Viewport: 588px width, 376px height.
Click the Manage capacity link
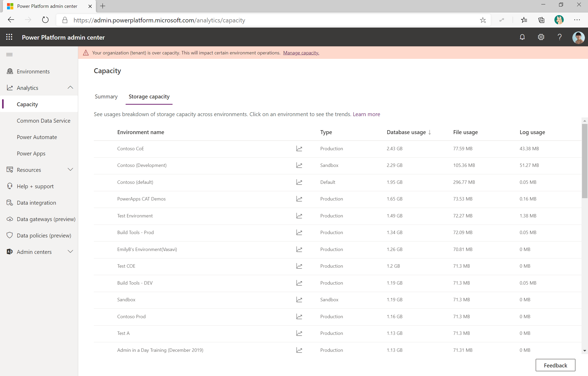point(301,53)
